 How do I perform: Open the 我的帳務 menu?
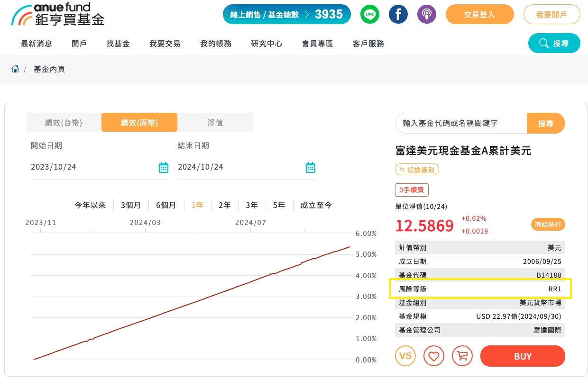[216, 44]
